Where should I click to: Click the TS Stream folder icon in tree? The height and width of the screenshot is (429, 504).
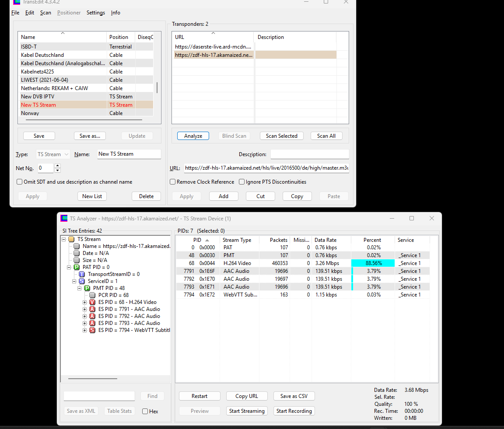coord(71,239)
